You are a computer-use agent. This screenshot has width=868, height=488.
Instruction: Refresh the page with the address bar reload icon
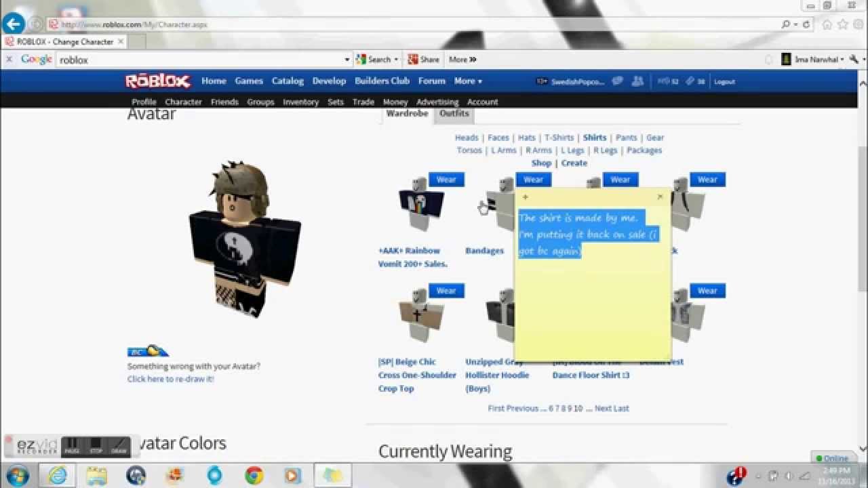(x=806, y=24)
